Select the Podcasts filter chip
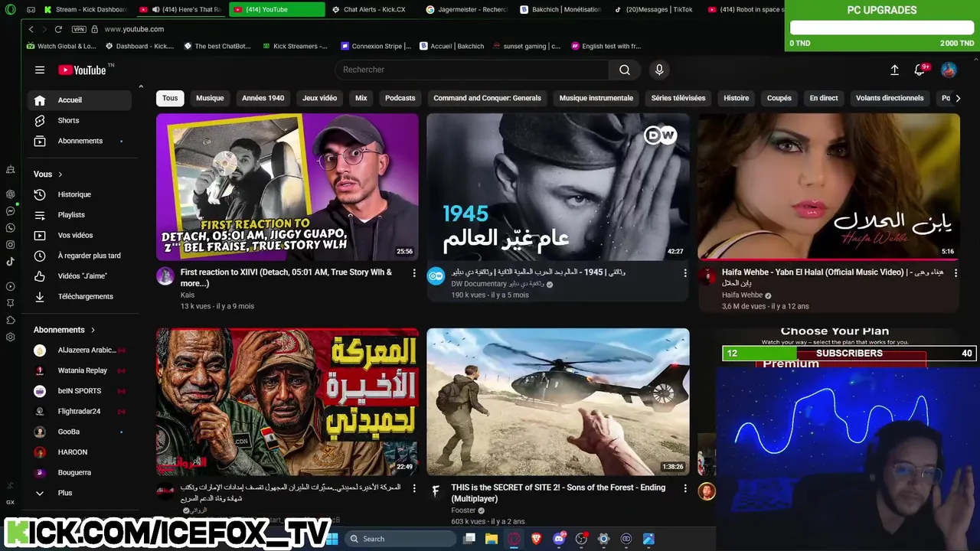980x551 pixels. (x=400, y=98)
